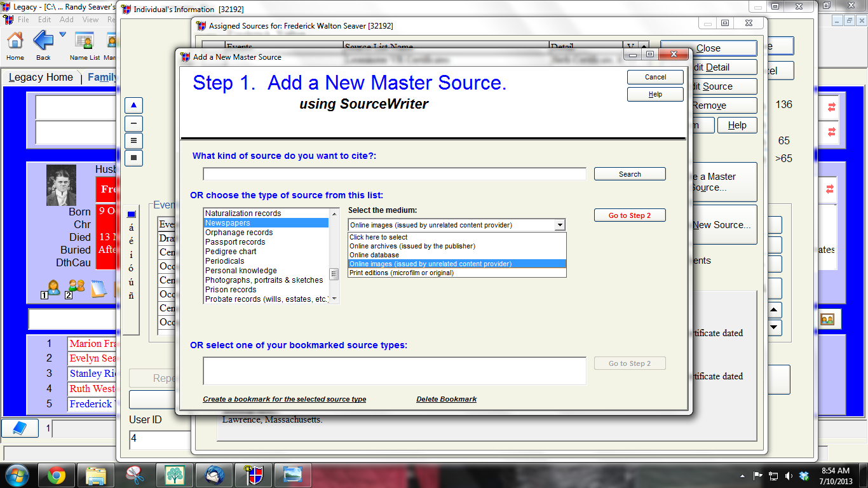Click Cancel in Add a New Master Source

tap(655, 77)
